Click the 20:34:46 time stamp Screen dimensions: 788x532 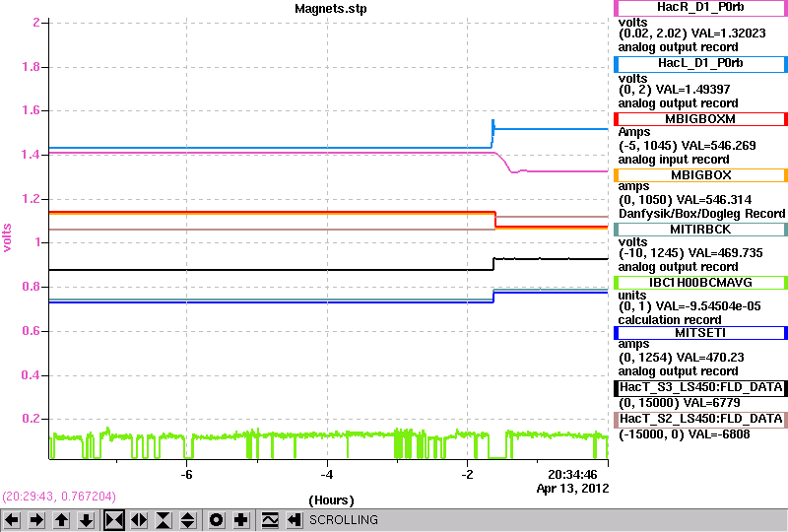tap(572, 475)
